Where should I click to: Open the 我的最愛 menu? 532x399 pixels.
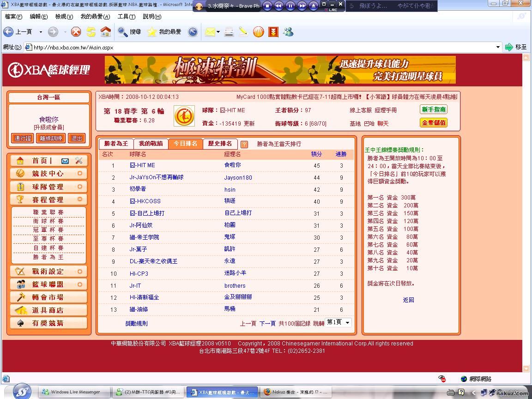click(x=95, y=16)
